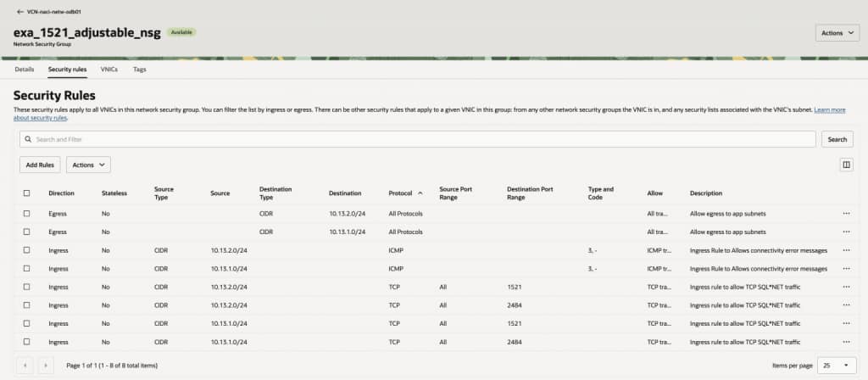The image size is (868, 380).
Task: Go back via VCN arrow icon
Action: [20, 11]
